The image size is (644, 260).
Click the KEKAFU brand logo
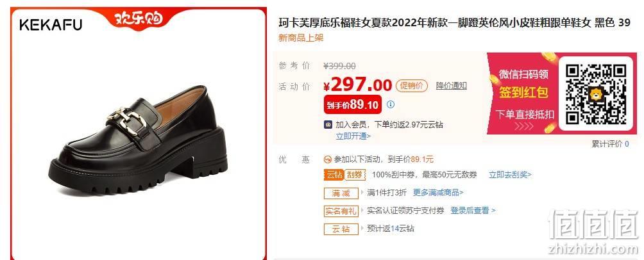pyautogui.click(x=51, y=24)
